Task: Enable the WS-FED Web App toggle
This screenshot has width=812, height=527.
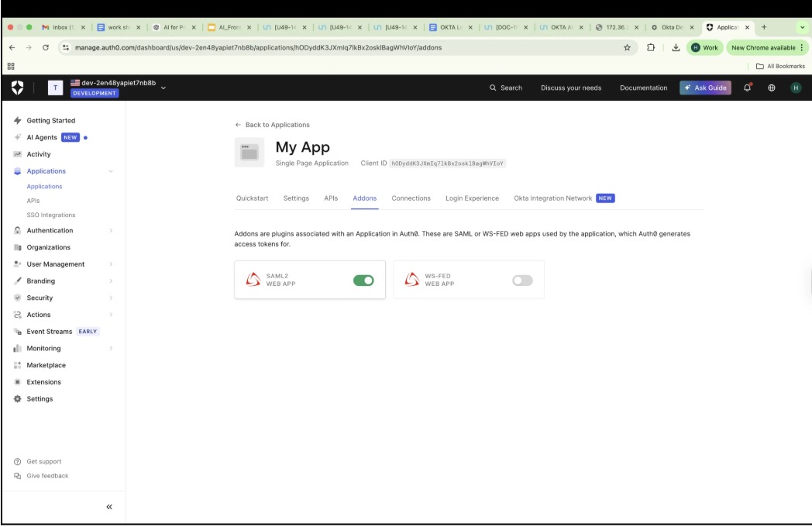Action: (x=522, y=280)
